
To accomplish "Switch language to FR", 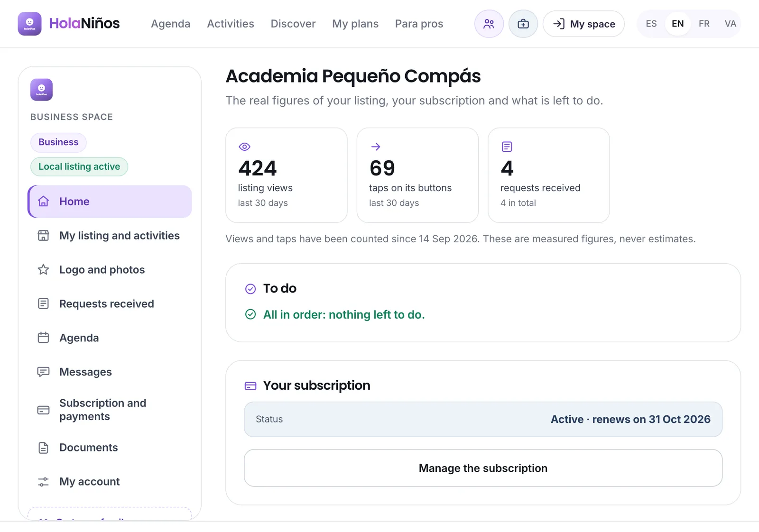I will click(x=704, y=24).
